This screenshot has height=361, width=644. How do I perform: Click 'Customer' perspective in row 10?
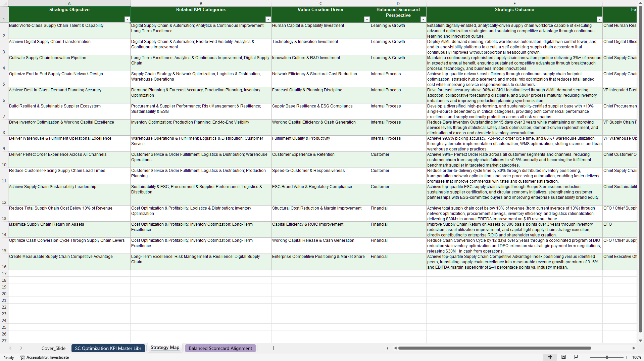tap(398, 160)
